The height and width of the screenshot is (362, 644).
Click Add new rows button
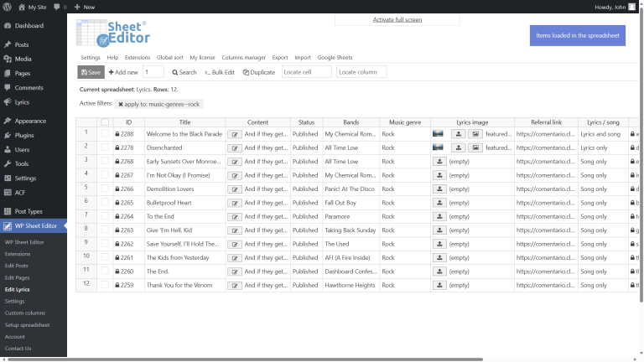point(123,72)
